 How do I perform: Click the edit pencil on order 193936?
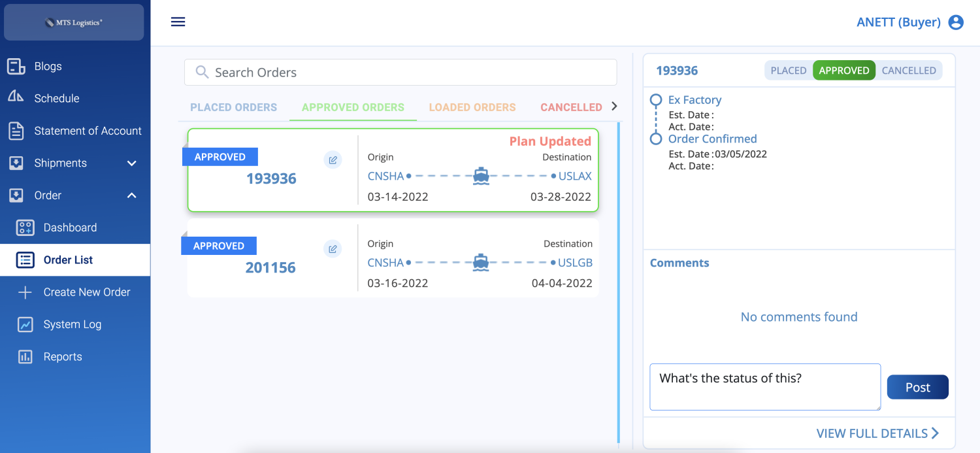pos(333,159)
